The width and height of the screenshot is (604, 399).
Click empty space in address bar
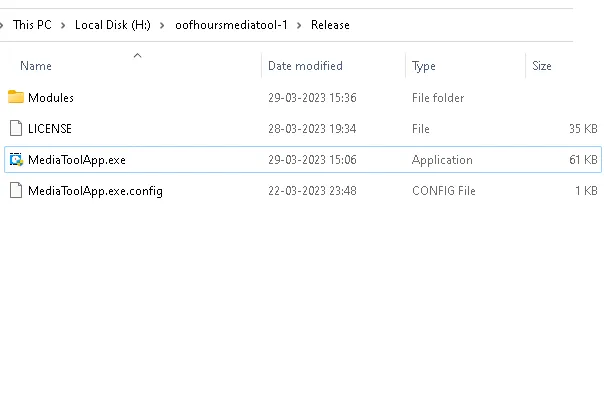point(462,25)
